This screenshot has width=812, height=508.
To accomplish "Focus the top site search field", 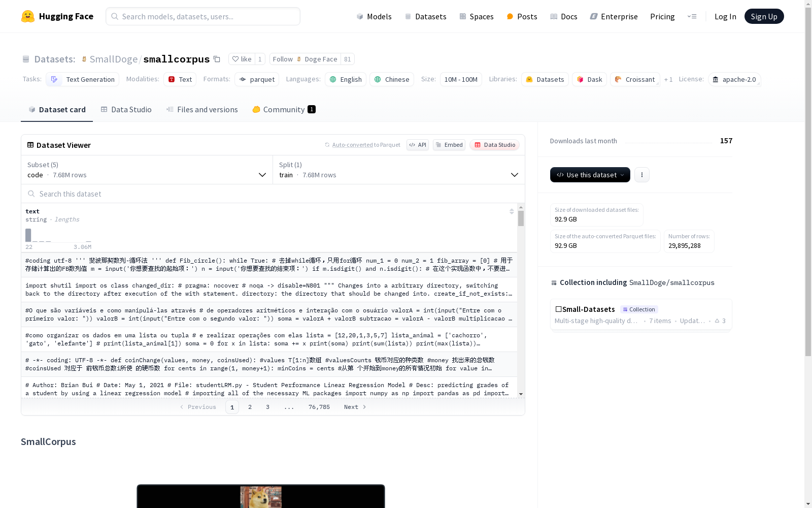I will 203,16.
